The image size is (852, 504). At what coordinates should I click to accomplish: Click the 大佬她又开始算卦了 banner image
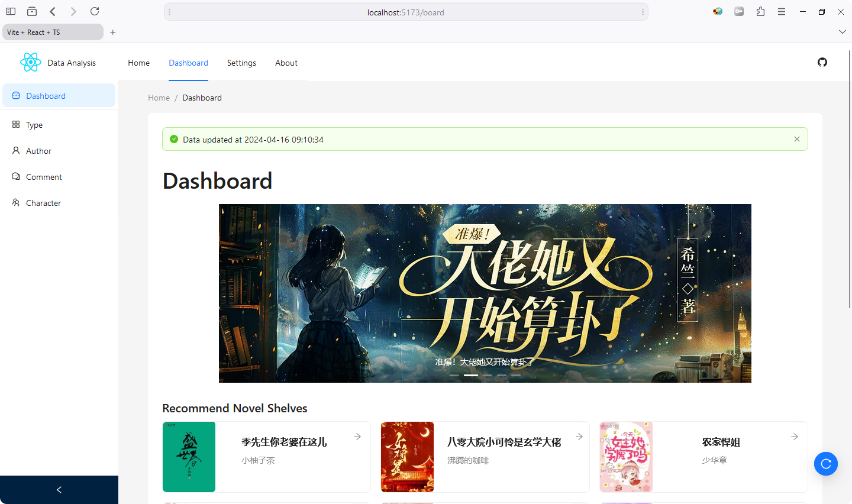tap(485, 293)
